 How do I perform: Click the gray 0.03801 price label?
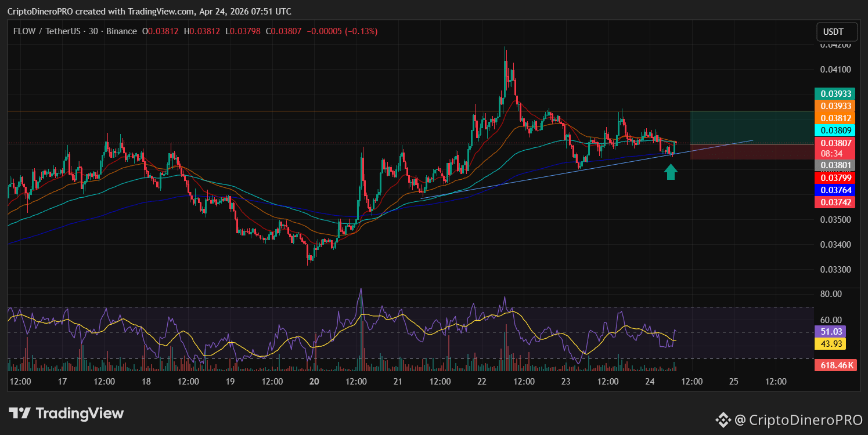click(835, 165)
